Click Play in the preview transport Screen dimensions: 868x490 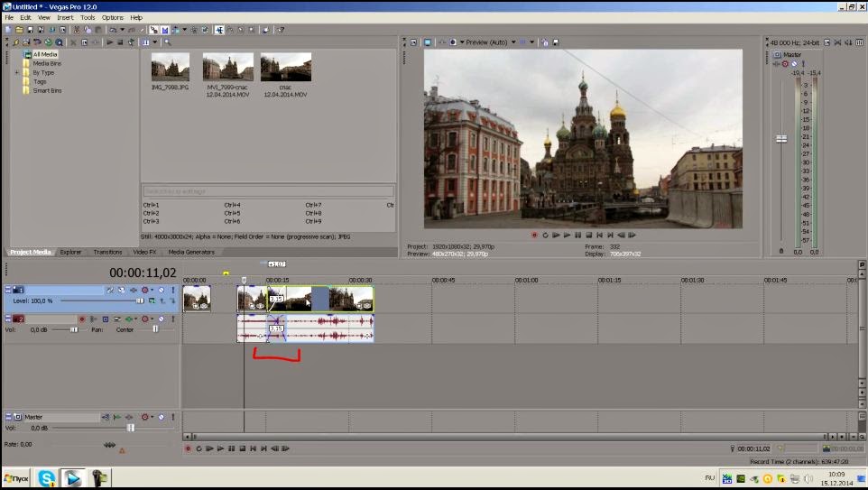pyautogui.click(x=567, y=235)
